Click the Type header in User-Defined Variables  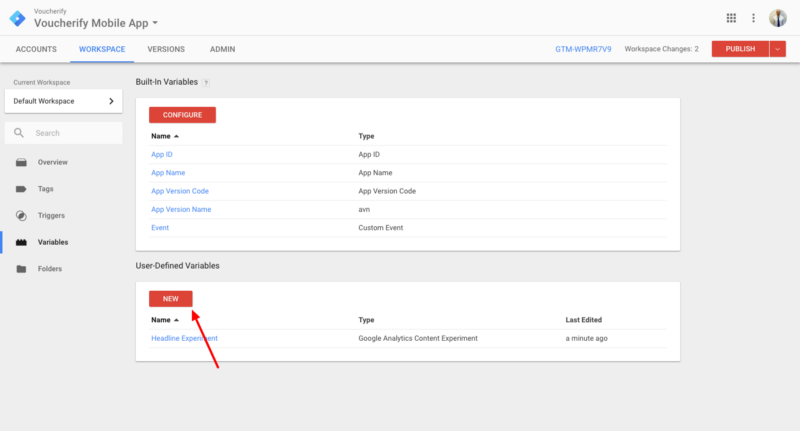click(366, 320)
